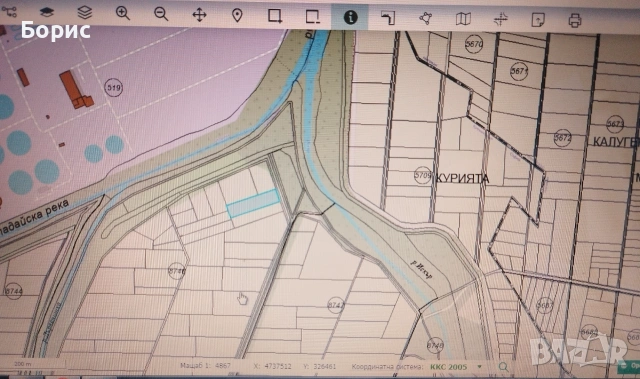Select the zoom out magnifier tool

click(x=161, y=14)
